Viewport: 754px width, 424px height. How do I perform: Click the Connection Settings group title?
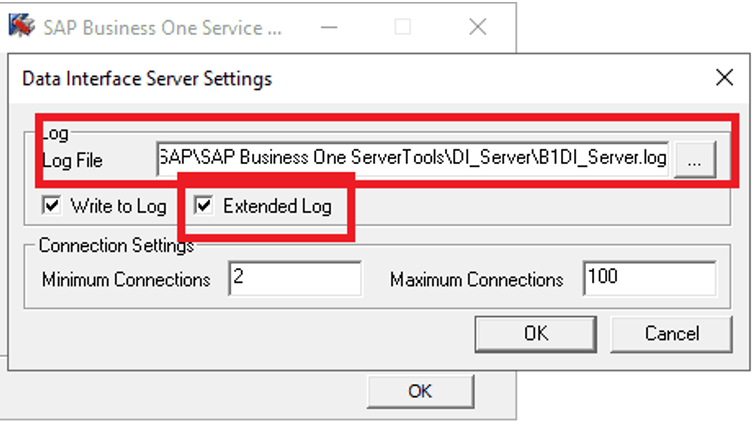[116, 245]
